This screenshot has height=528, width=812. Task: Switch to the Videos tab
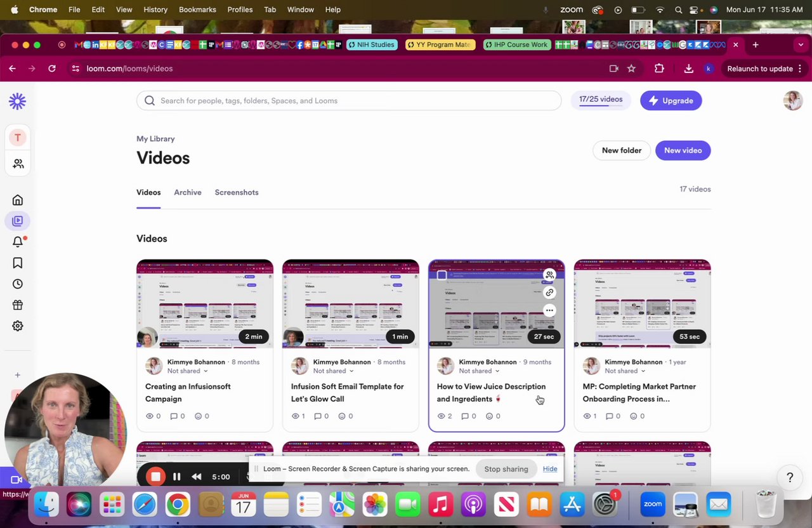(148, 192)
